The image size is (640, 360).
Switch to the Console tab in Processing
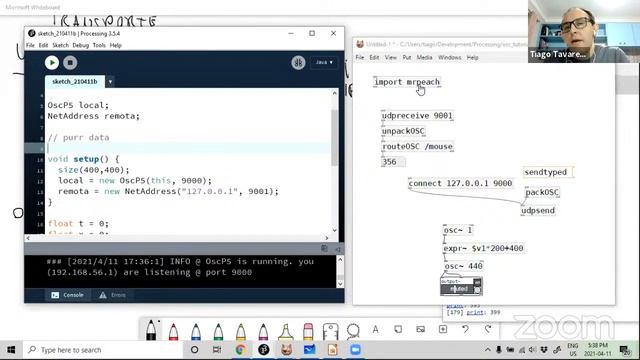67,295
